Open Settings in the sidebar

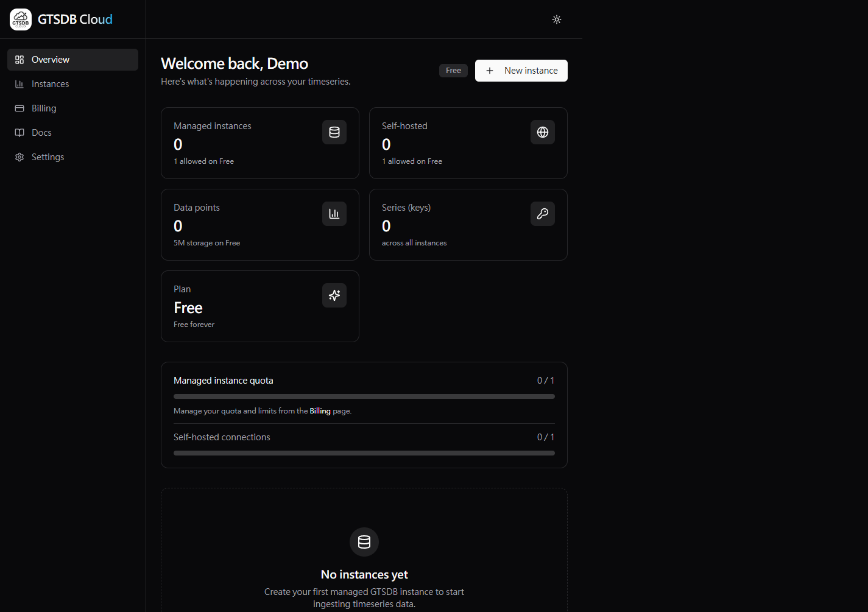72,157
